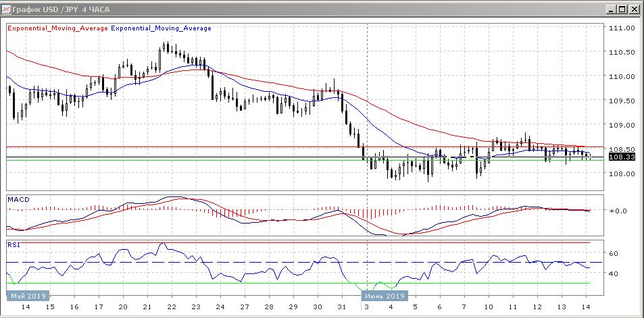Click the Май 2019 month marker
The width and height of the screenshot is (644, 318).
27,296
